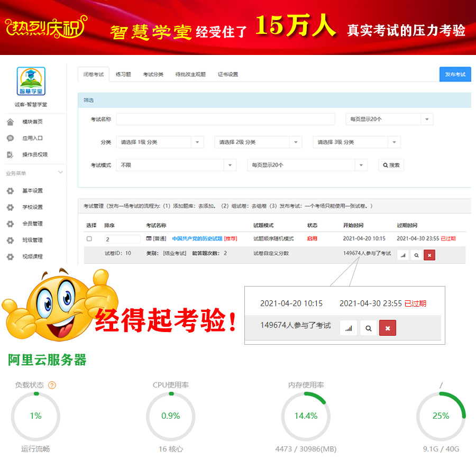Click the 试题模式 column header

pyautogui.click(x=263, y=225)
